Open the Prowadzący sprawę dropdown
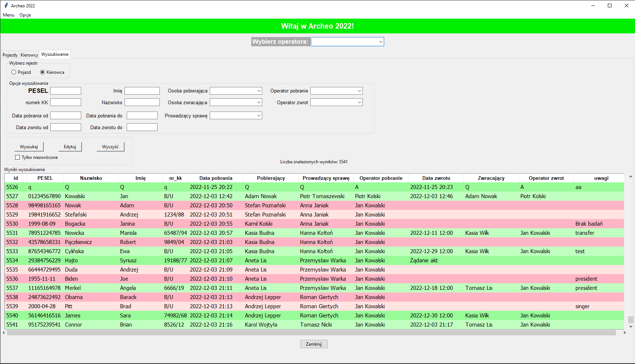 tap(259, 116)
